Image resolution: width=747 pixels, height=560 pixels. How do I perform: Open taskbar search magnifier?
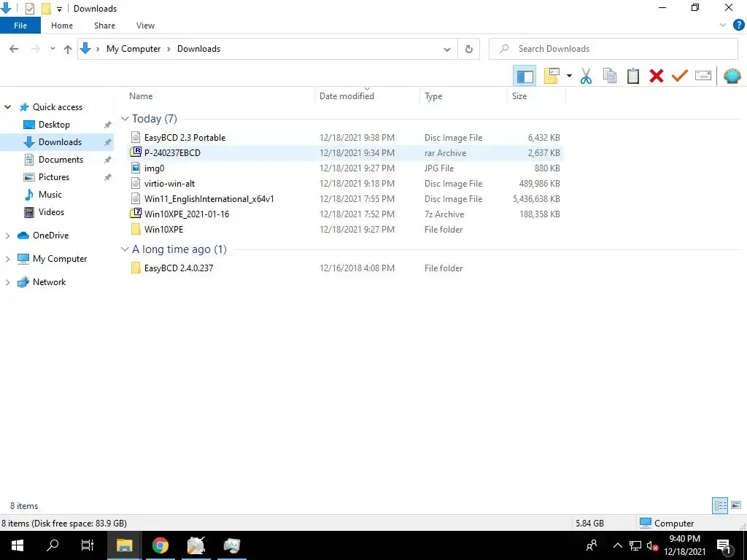53,545
